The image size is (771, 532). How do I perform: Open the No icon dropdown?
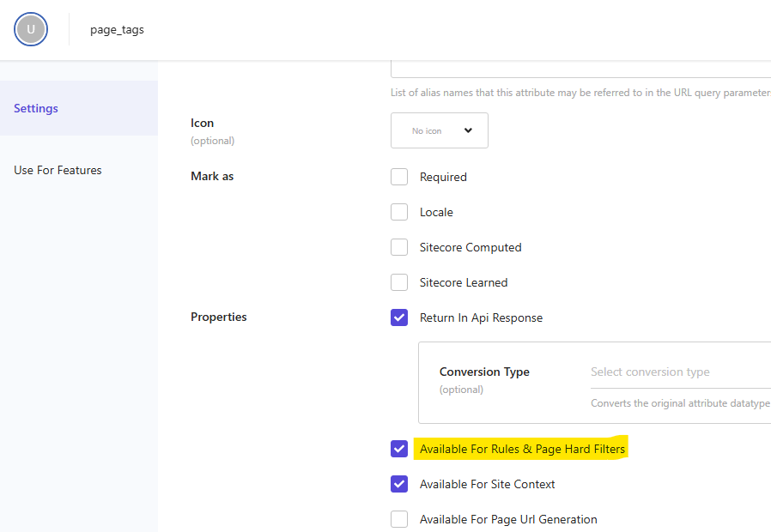coord(439,130)
